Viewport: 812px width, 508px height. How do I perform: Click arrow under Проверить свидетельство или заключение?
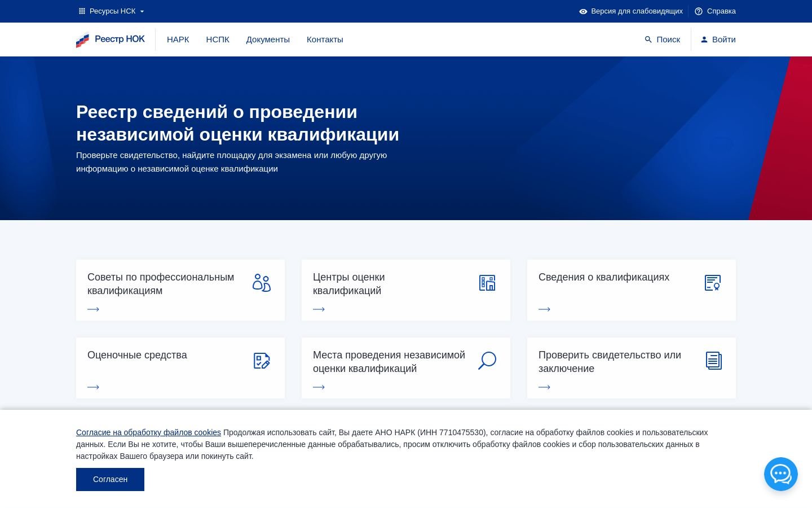pos(545,387)
